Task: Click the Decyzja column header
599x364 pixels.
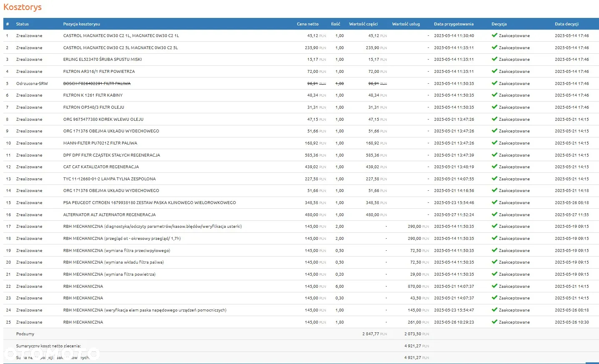Action: coord(499,24)
